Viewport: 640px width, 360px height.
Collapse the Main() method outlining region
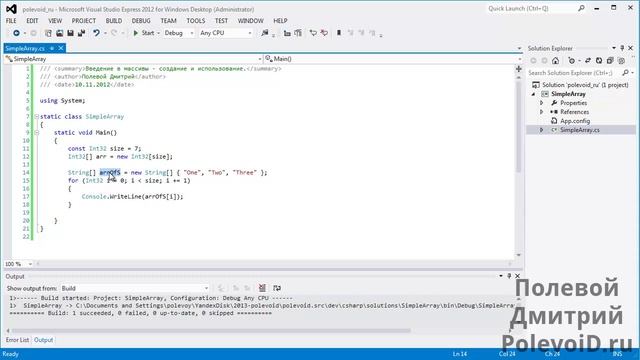pos(36,133)
